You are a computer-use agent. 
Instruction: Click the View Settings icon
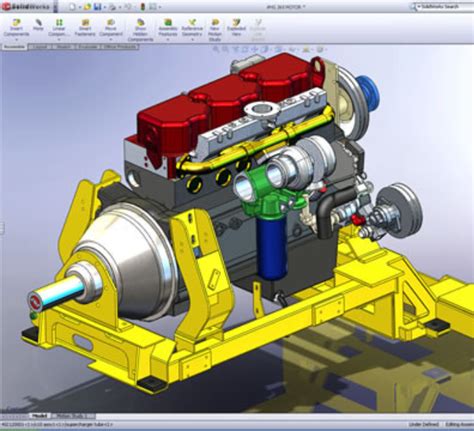320,50
